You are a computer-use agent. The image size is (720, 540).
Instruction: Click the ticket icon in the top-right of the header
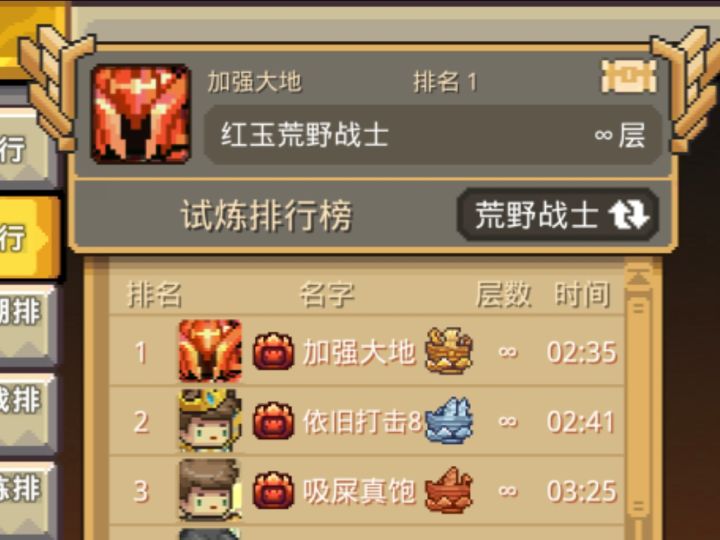click(629, 76)
